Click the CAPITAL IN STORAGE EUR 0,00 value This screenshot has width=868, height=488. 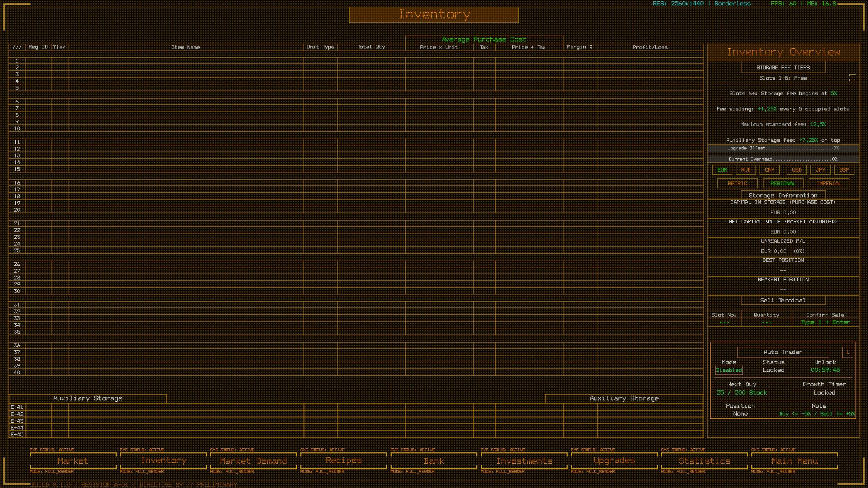783,212
